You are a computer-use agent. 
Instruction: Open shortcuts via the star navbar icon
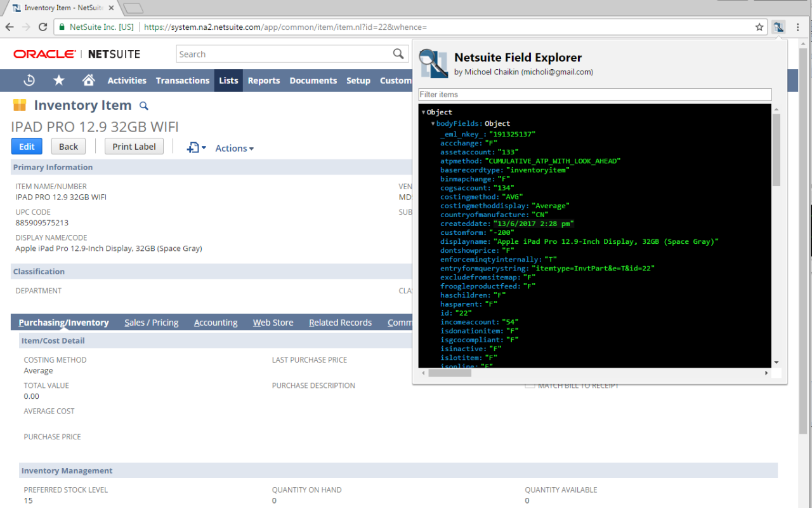pyautogui.click(x=58, y=80)
